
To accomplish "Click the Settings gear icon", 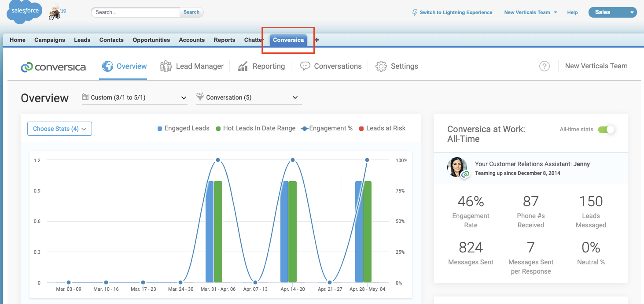I will point(381,67).
